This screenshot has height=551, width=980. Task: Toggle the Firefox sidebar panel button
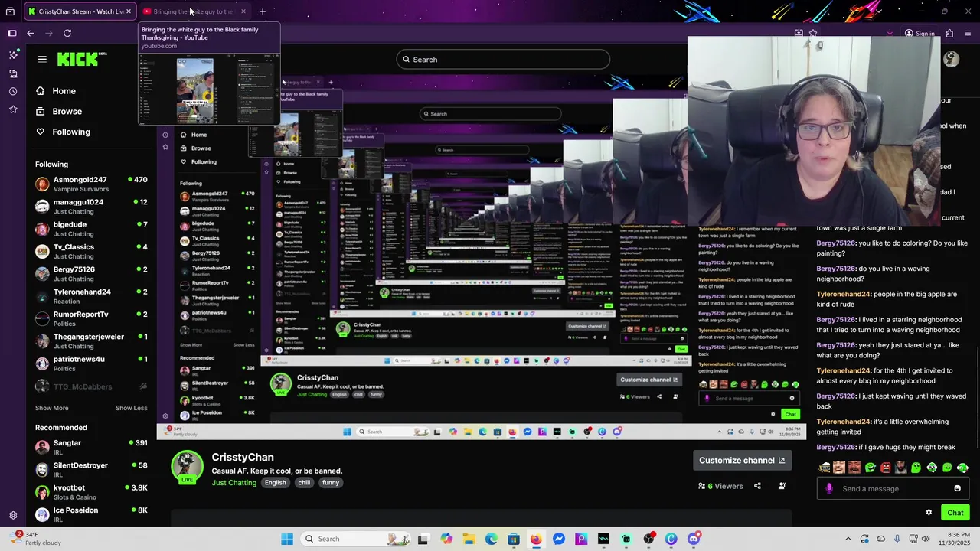point(12,33)
